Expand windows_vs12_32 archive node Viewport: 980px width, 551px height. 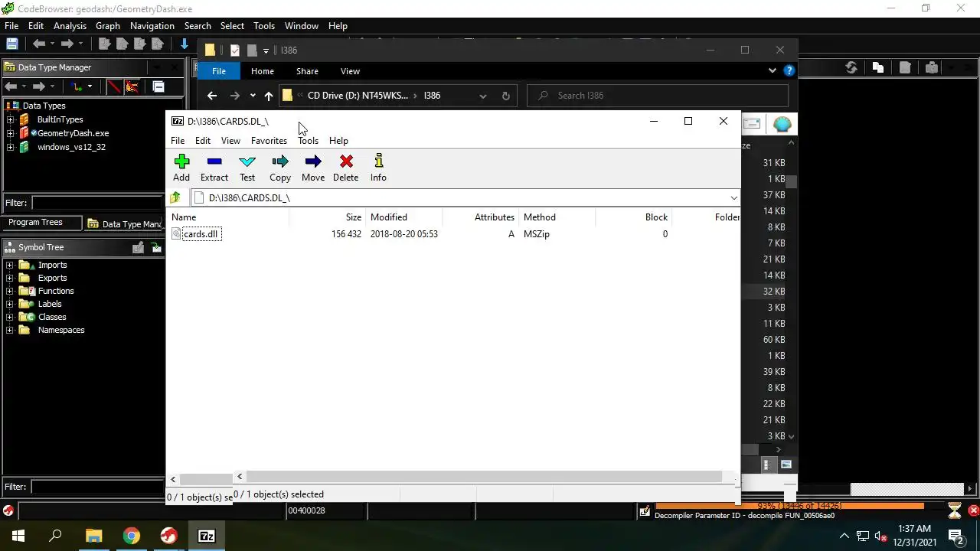(11, 147)
